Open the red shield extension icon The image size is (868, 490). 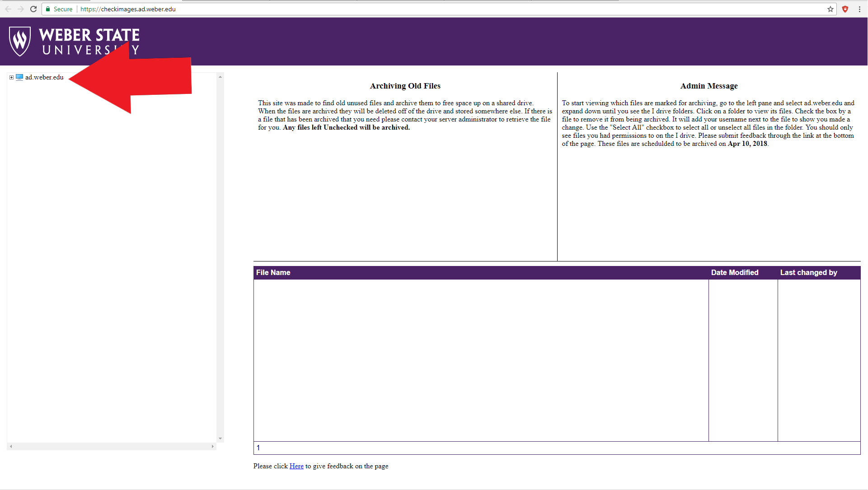845,9
